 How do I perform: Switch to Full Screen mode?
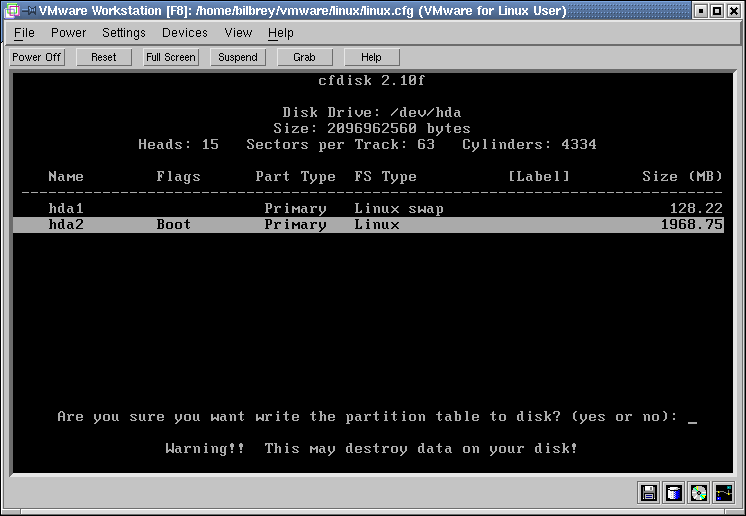[x=171, y=57]
